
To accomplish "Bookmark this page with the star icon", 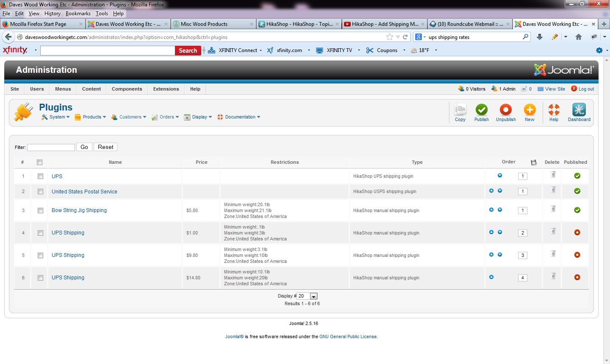I will pyautogui.click(x=390, y=37).
